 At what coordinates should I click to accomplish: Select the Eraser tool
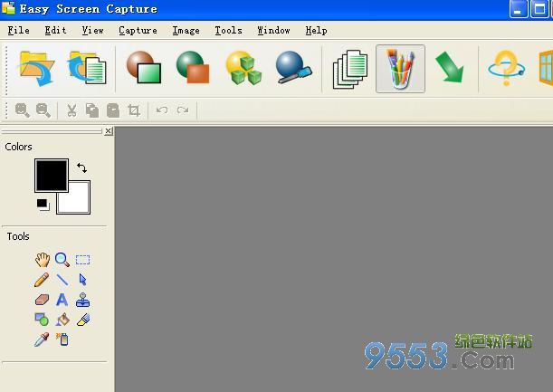pyautogui.click(x=42, y=300)
